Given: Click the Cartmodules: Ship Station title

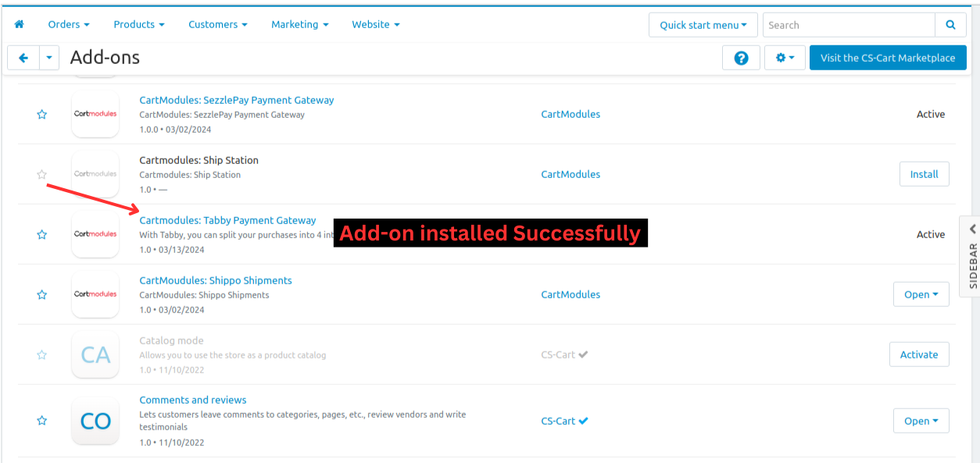Looking at the screenshot, I should point(199,160).
